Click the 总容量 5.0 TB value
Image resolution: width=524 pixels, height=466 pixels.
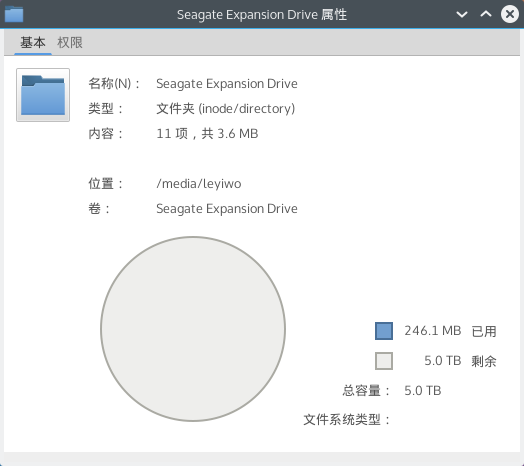point(423,390)
